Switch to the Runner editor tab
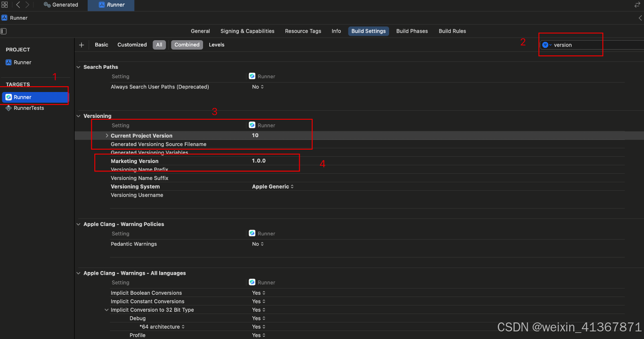Image resolution: width=644 pixels, height=339 pixels. coord(111,5)
